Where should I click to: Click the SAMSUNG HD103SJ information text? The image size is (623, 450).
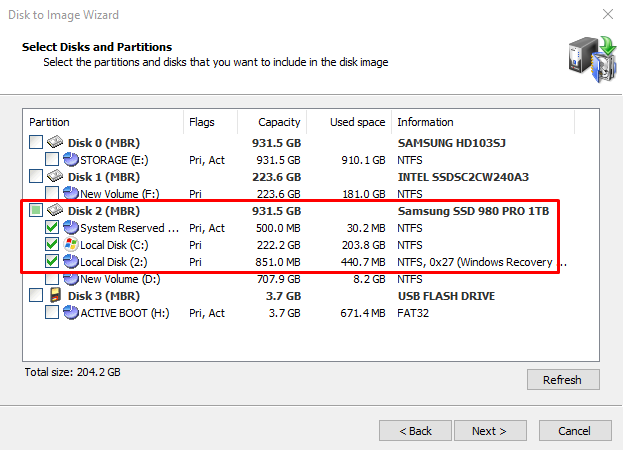pos(452,143)
